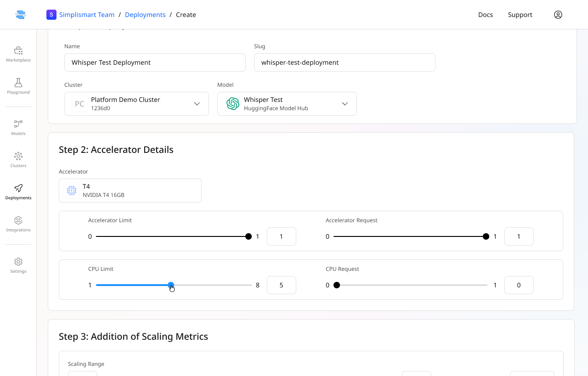Open the Support link

(x=520, y=15)
